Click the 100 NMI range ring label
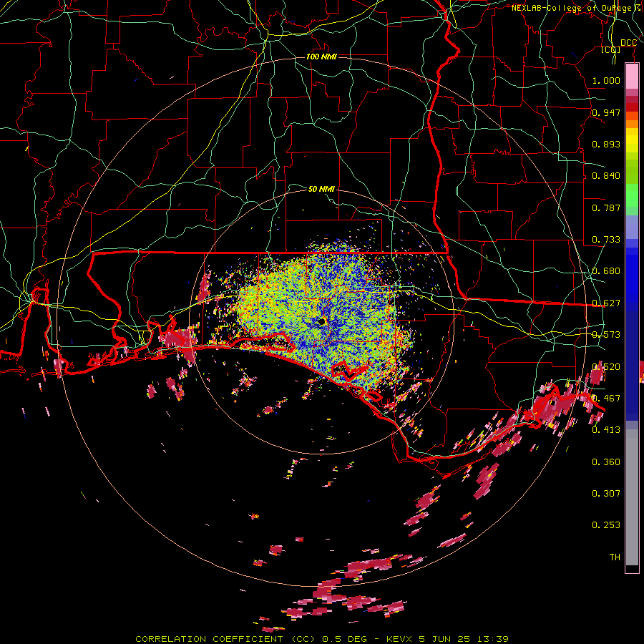644x644 pixels. 321,57
